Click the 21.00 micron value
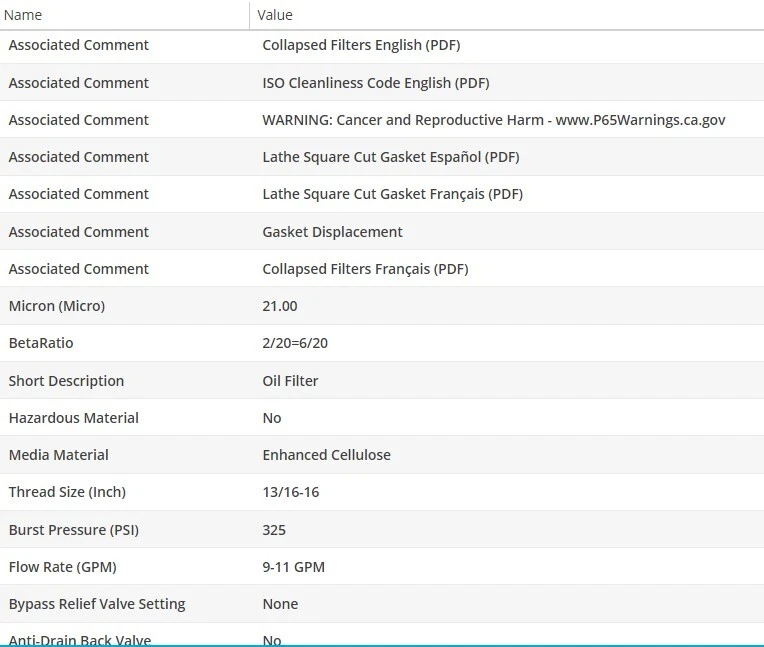The width and height of the screenshot is (764, 647). pyautogui.click(x=280, y=306)
